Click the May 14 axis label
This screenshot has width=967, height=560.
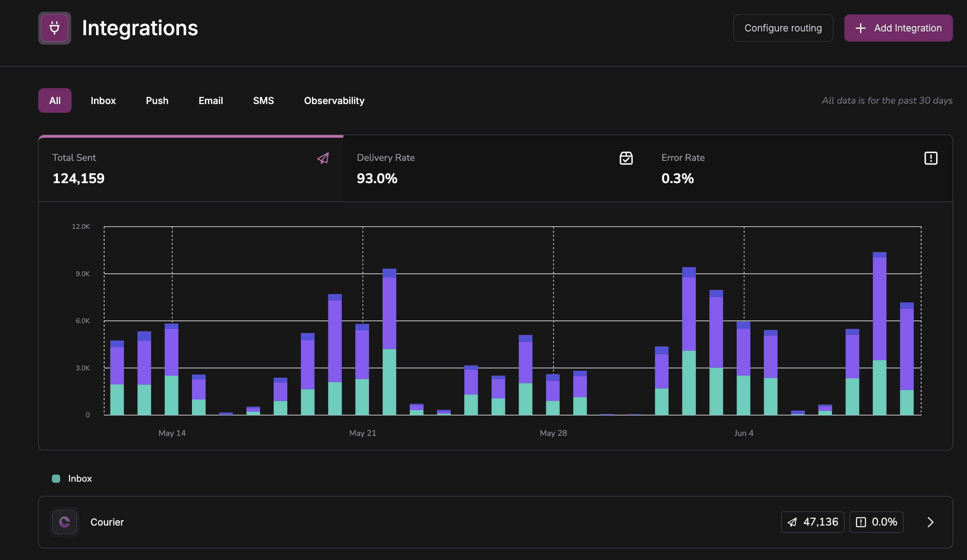[172, 433]
